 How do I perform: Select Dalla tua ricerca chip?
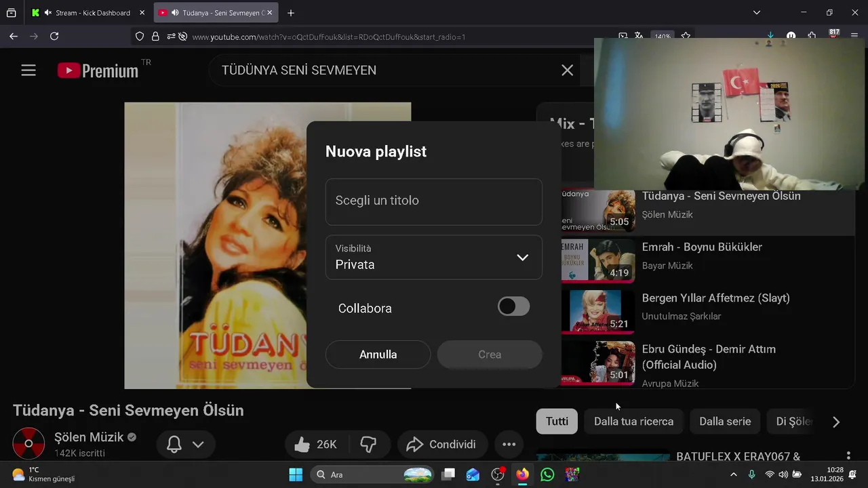pos(634,422)
